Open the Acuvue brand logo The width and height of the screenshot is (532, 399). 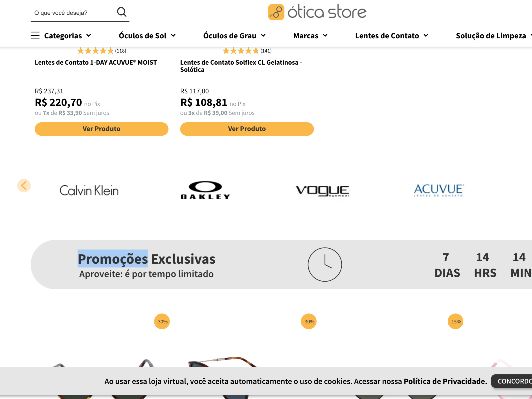pyautogui.click(x=439, y=190)
